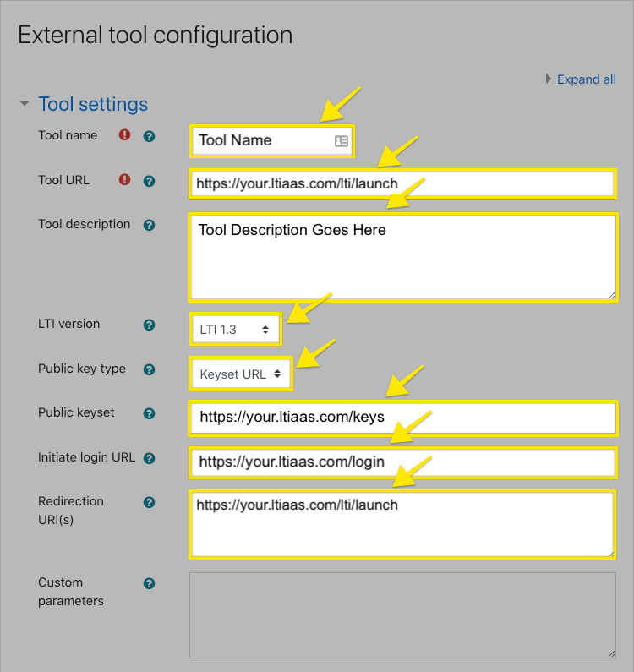Click the 'Tool description' label
634x672 pixels.
tap(84, 224)
